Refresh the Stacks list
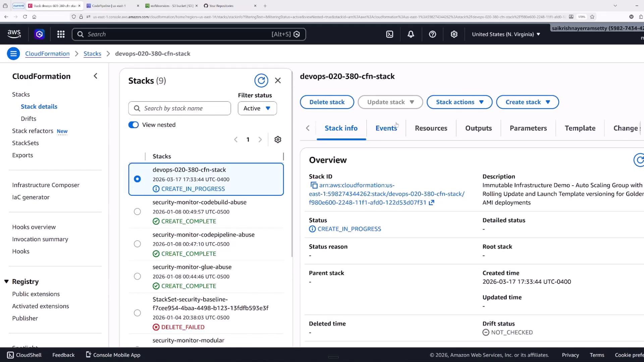Viewport: 644px width, 362px height. (x=261, y=80)
